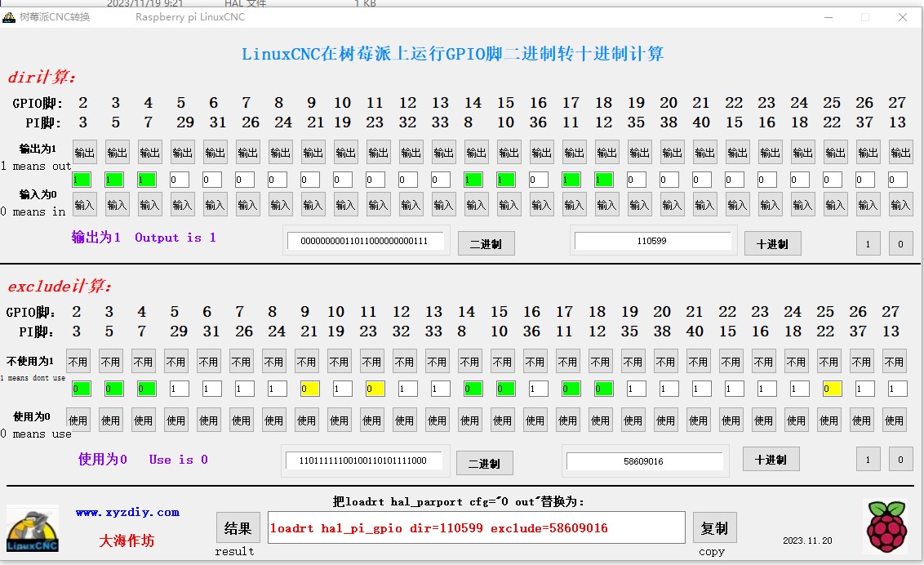Mark GPIO 21 as 使用 in exclude section
The height and width of the screenshot is (565, 924).
698,420
